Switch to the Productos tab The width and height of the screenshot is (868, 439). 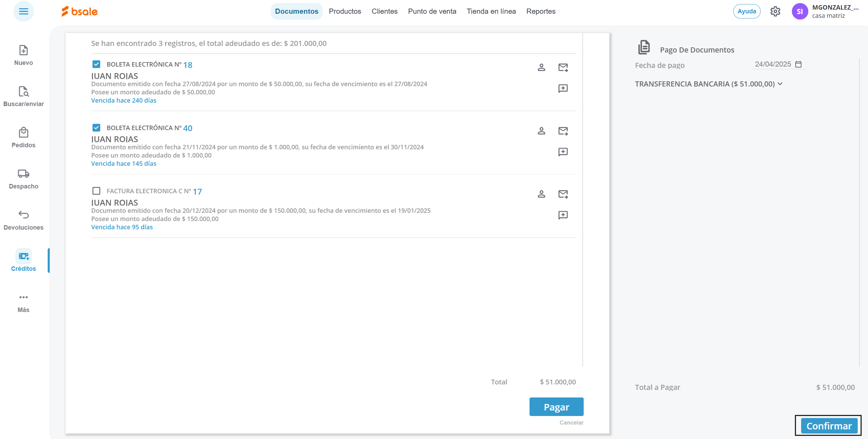(345, 11)
